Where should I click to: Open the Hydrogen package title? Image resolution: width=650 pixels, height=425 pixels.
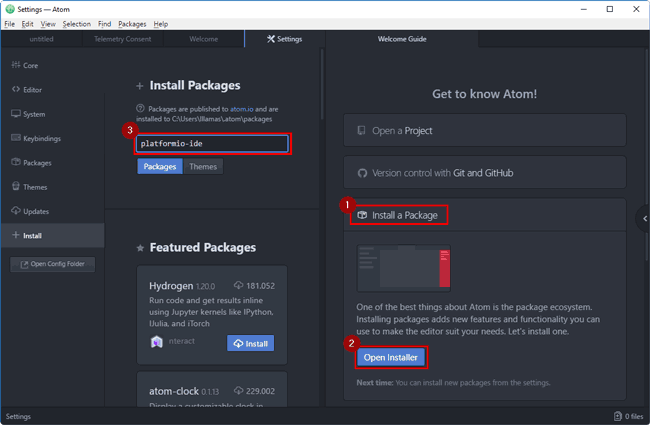click(x=171, y=286)
